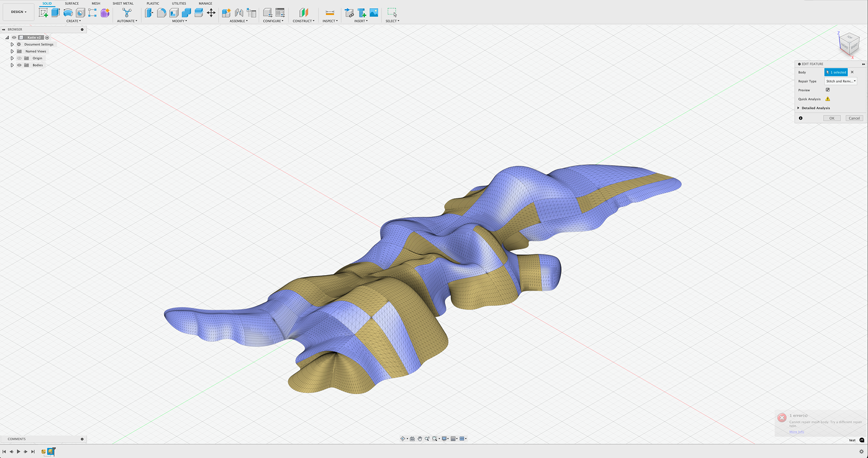Click the ViewCube navigation cube
The height and width of the screenshot is (458, 868).
point(849,43)
